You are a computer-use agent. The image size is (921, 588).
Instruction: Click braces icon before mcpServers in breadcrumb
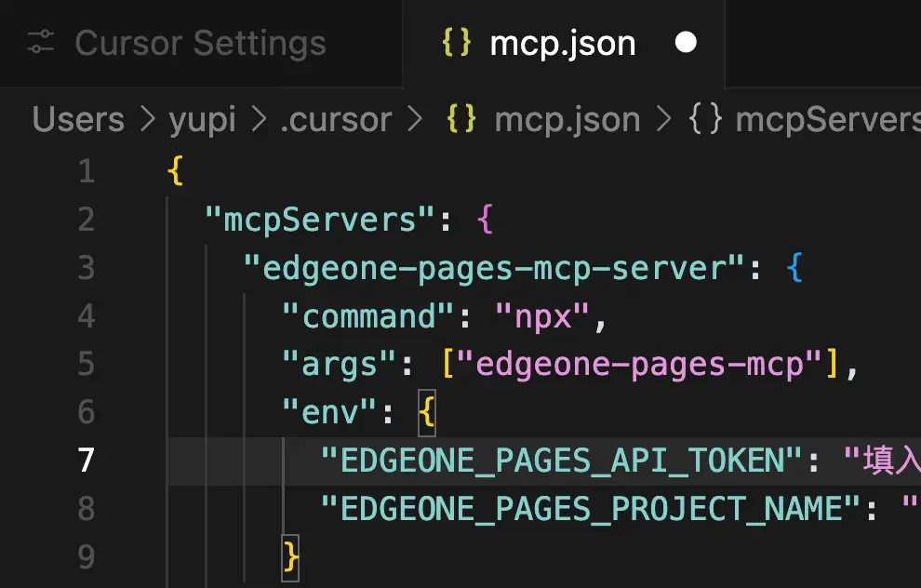[x=705, y=120]
